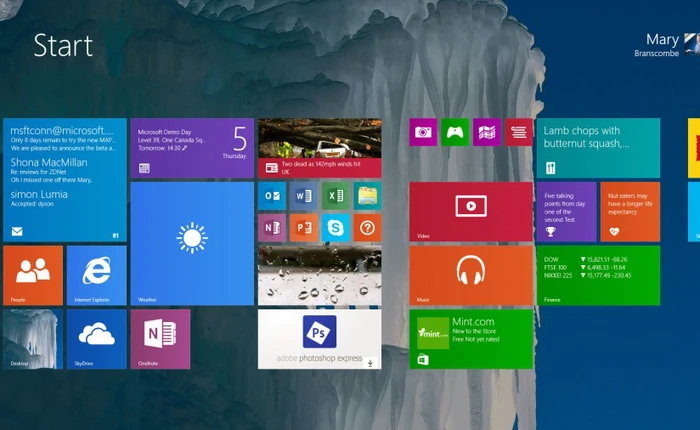Launch the Outlook tile

click(272, 196)
